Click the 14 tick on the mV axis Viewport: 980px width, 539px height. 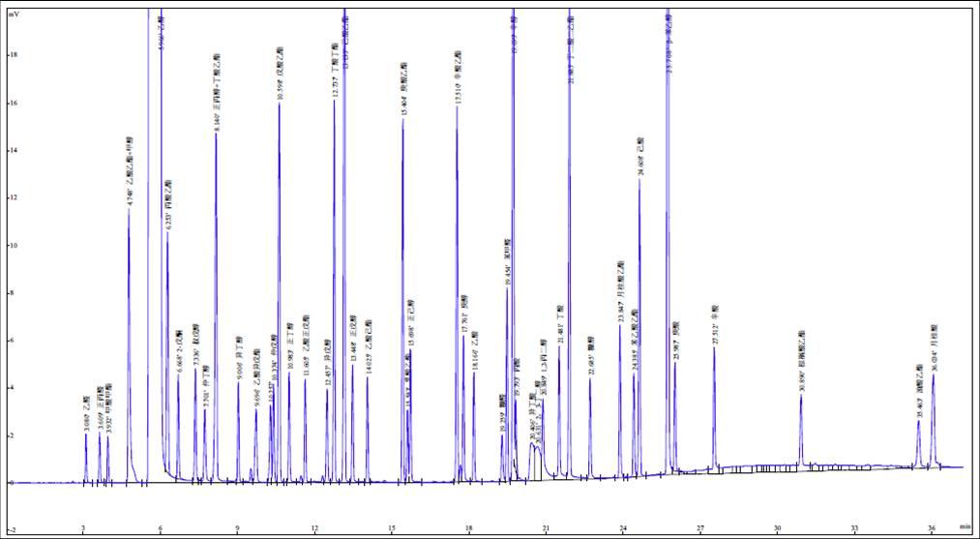[x=14, y=151]
